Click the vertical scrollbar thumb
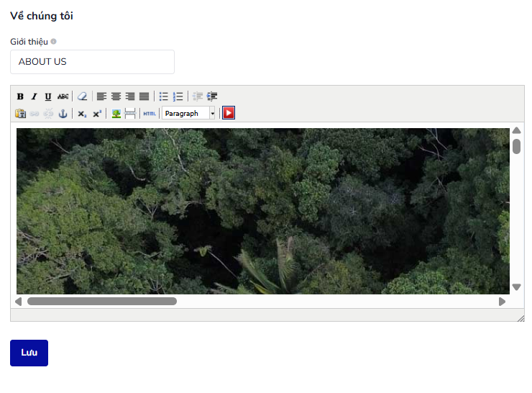 (x=516, y=146)
